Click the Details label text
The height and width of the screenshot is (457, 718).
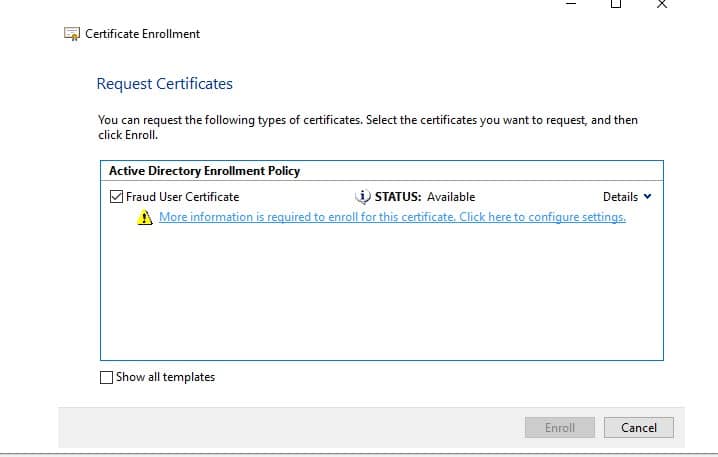click(x=620, y=197)
